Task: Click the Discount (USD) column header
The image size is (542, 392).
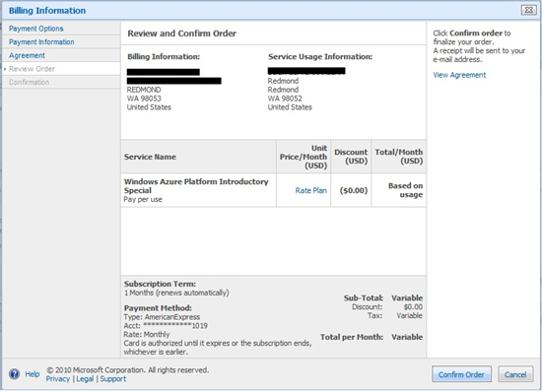Action: click(351, 157)
